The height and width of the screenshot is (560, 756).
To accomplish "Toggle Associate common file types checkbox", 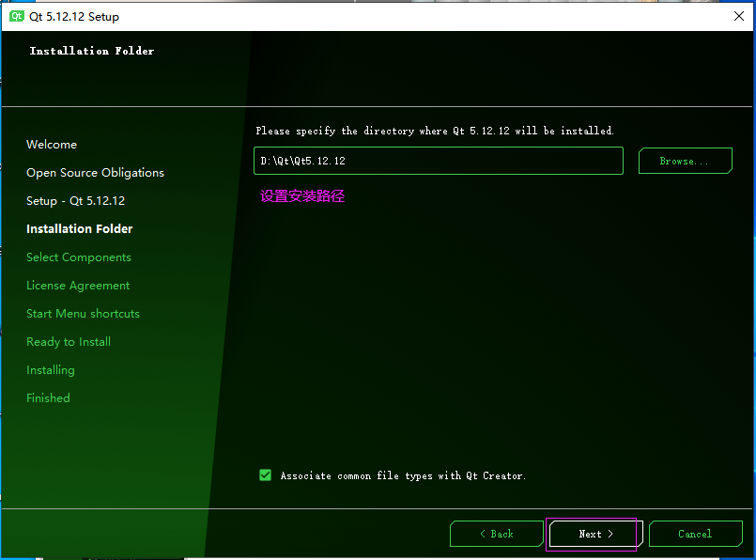I will [265, 475].
